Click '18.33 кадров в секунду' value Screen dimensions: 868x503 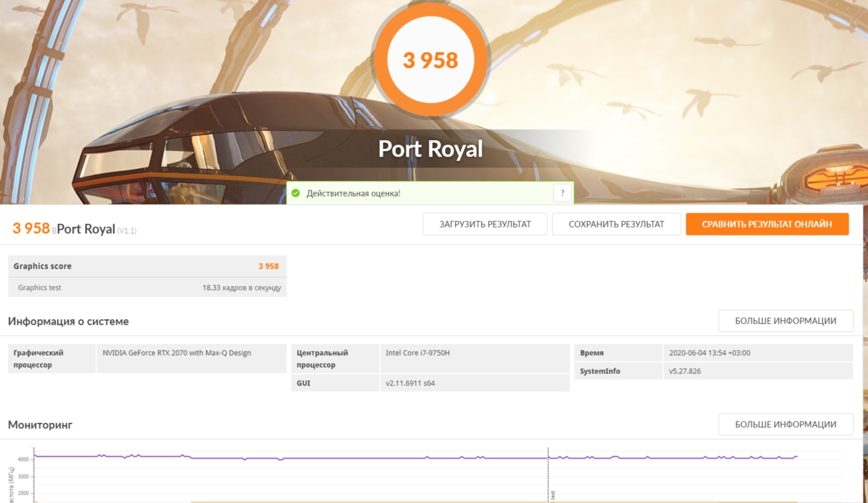point(242,288)
